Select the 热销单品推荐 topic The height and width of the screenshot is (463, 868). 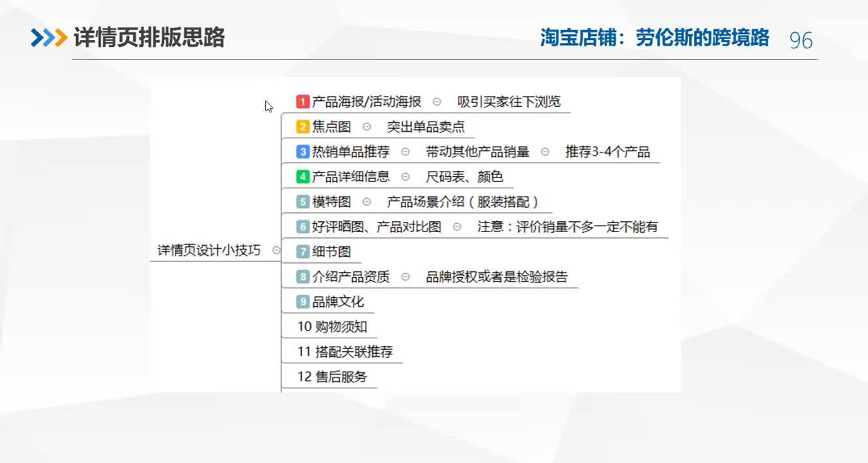click(351, 152)
